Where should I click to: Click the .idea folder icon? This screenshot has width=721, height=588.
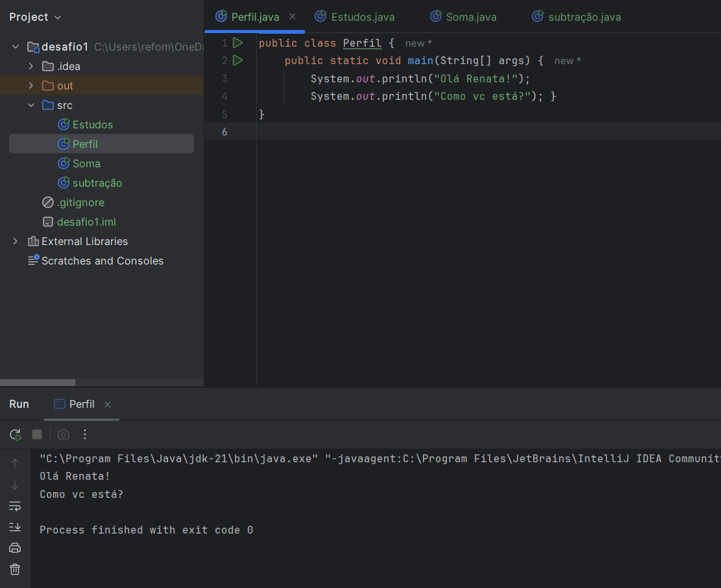[x=48, y=67]
